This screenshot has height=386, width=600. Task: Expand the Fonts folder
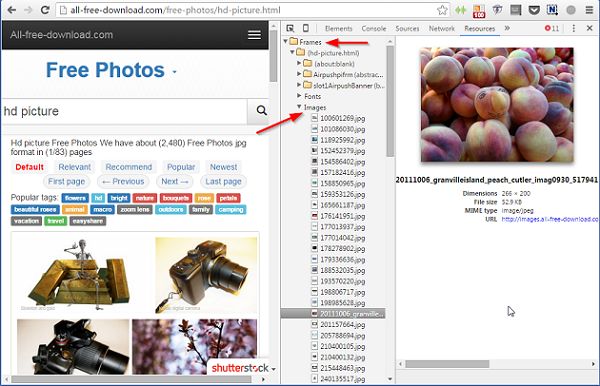pyautogui.click(x=299, y=96)
